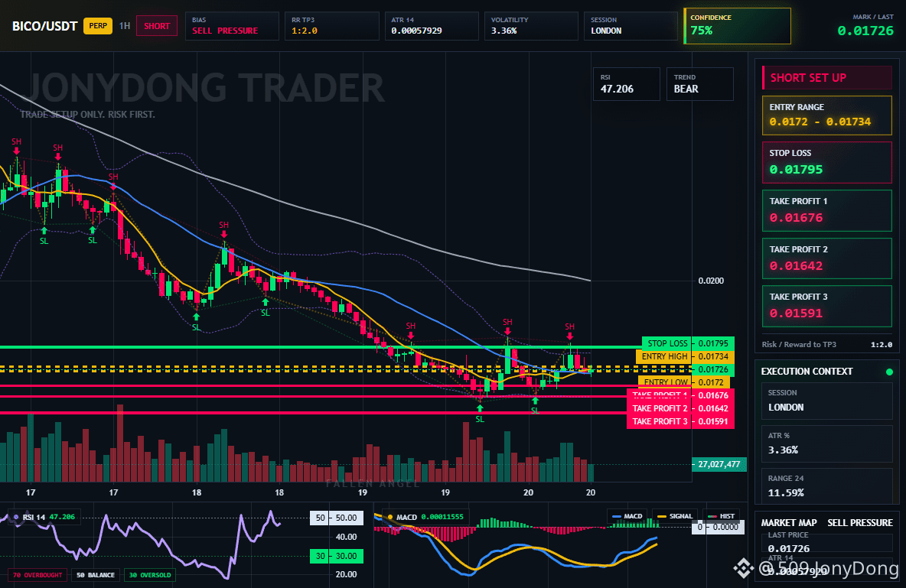Image resolution: width=906 pixels, height=588 pixels.
Task: Click the CONFIDENCE 75% box
Action: pyautogui.click(x=738, y=26)
